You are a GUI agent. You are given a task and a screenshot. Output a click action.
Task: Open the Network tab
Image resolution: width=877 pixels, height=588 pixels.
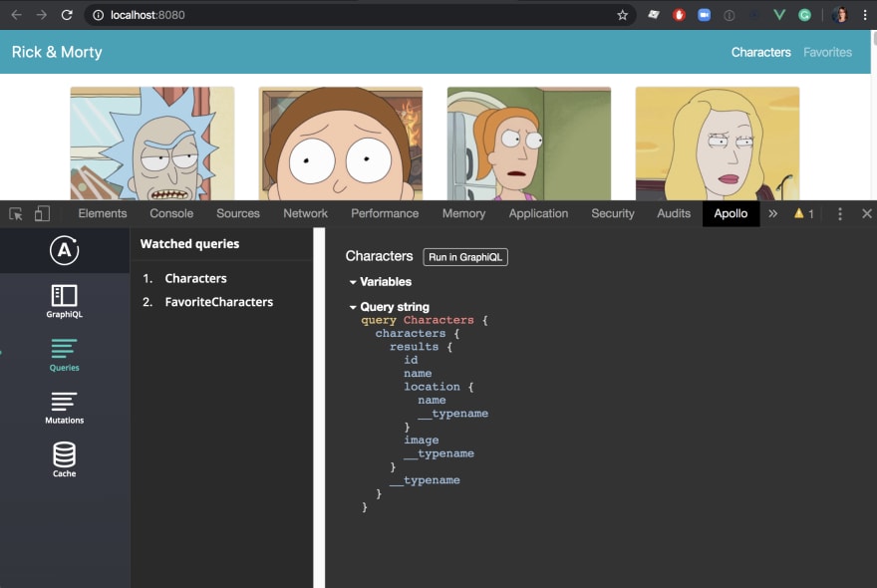[x=305, y=213]
